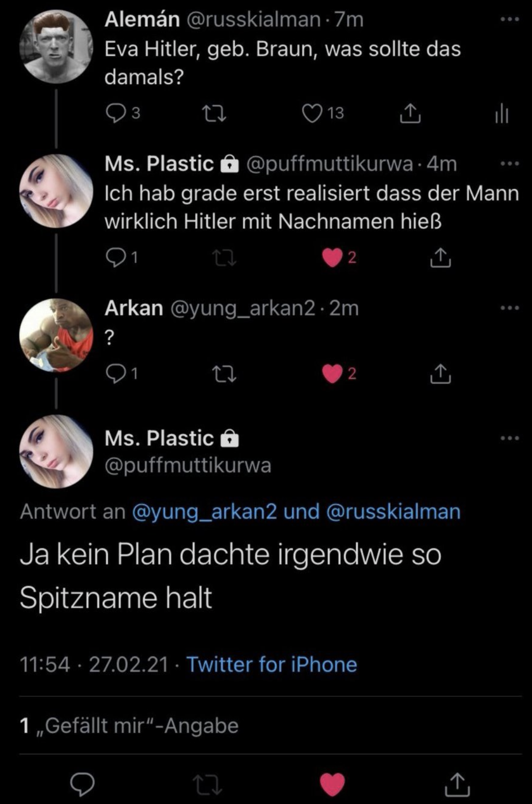Like Alemán's tweet with 13 likes
The image size is (532, 804).
[x=312, y=113]
